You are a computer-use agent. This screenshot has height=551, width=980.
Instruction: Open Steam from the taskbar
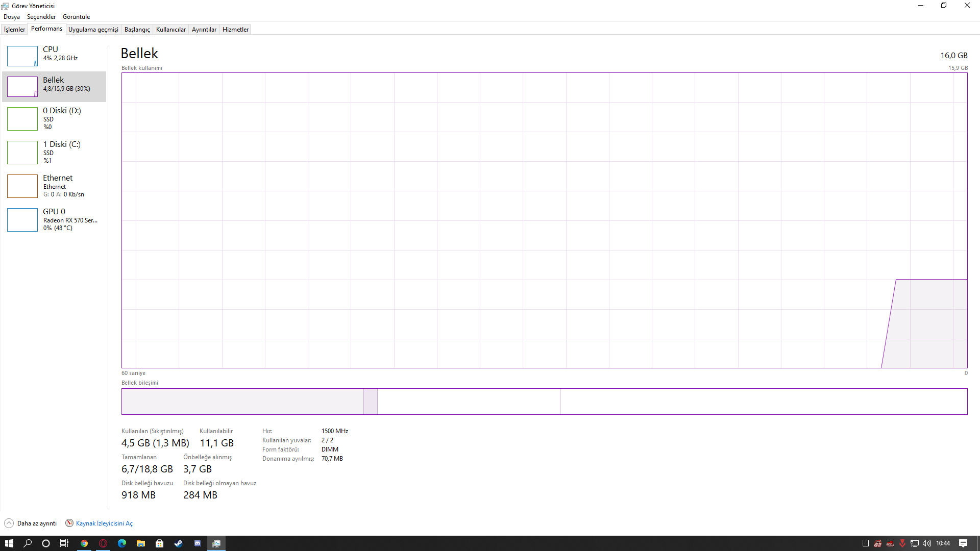pyautogui.click(x=178, y=543)
